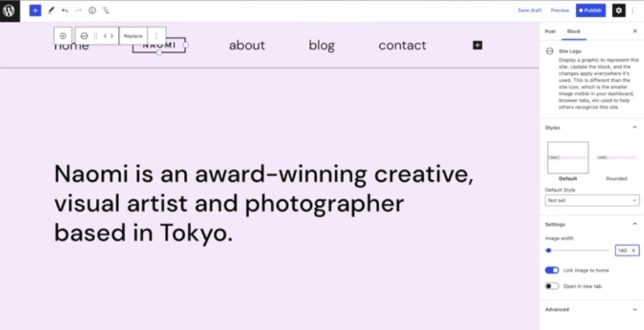Screen dimensions: 644x330
Task: Collapse the Styles panel
Action: 634,127
